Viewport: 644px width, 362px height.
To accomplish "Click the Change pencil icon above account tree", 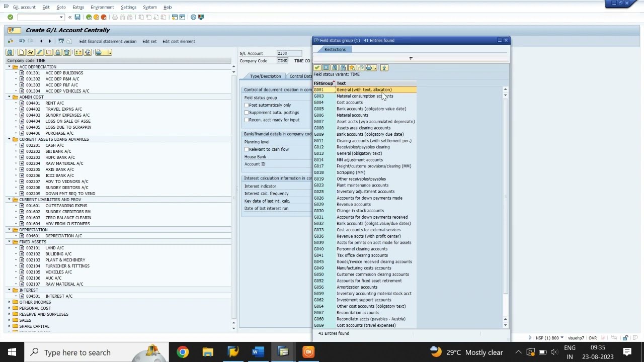I will [39, 52].
